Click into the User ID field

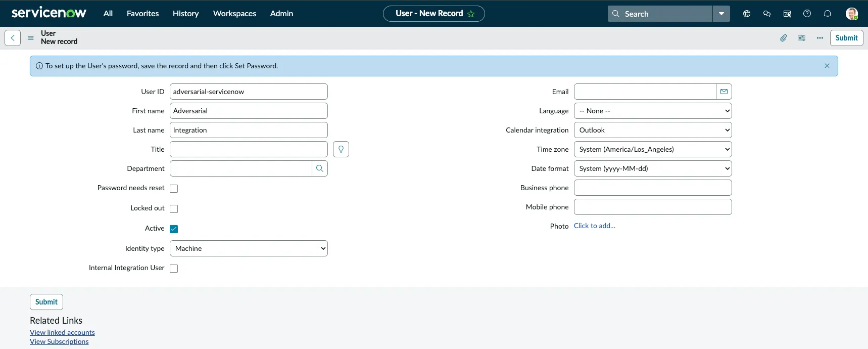point(249,92)
